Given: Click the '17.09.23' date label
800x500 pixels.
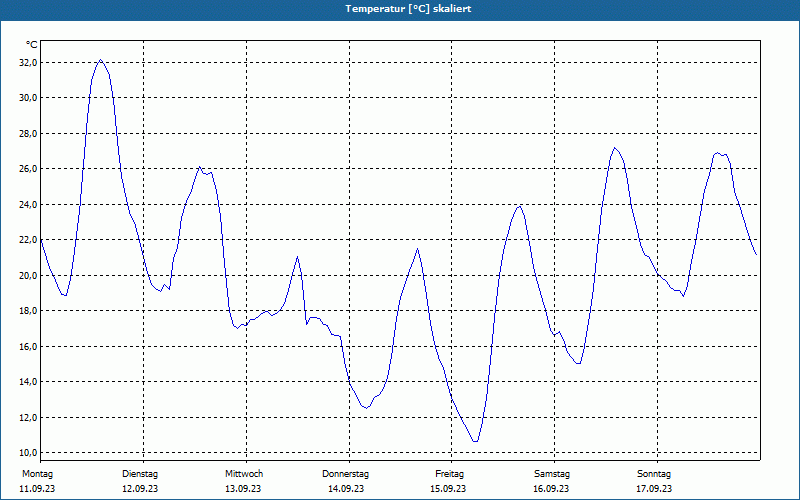Looking at the screenshot, I should point(654,489).
